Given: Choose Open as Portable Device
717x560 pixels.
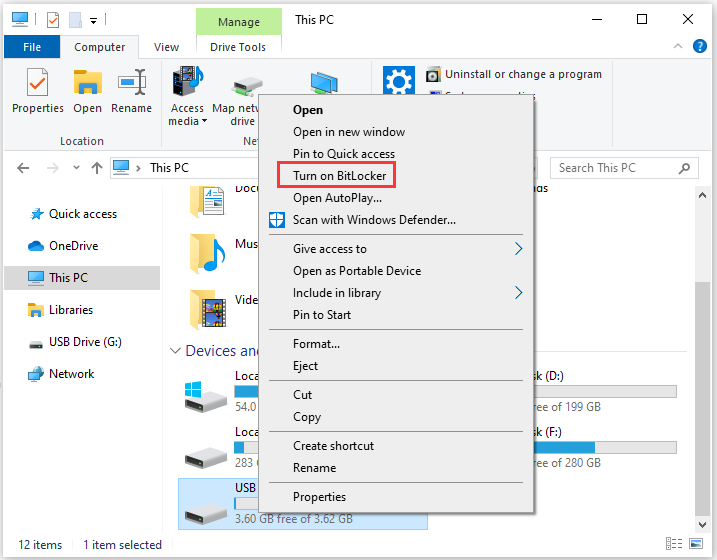Looking at the screenshot, I should 396,271.
